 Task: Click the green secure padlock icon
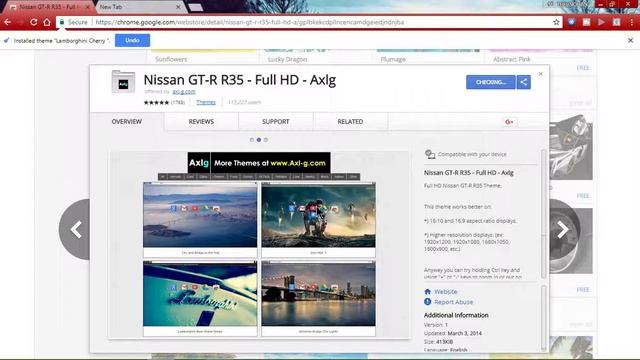tap(62, 22)
